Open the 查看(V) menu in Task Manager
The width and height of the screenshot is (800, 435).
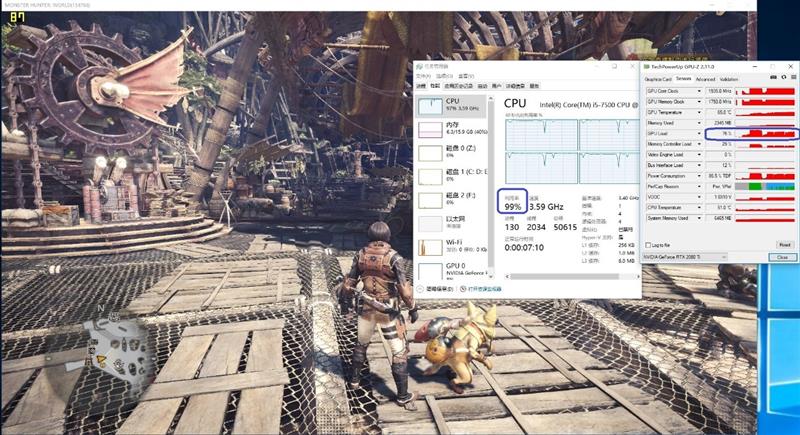(466, 76)
